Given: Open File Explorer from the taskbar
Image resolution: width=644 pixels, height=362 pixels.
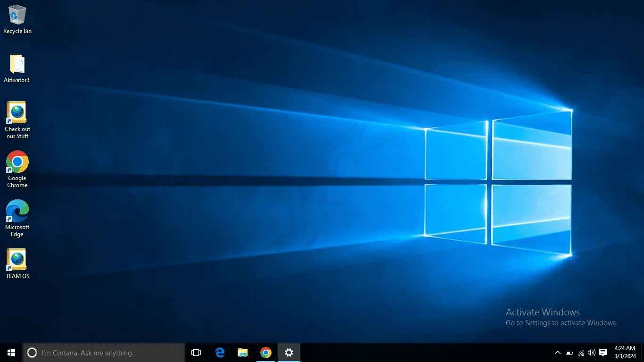Looking at the screenshot, I should tap(243, 353).
